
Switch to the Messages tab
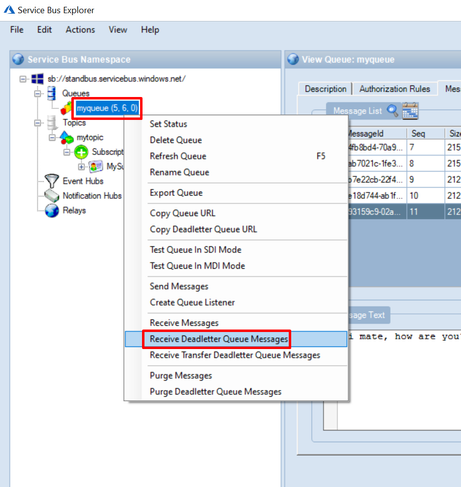[450, 89]
